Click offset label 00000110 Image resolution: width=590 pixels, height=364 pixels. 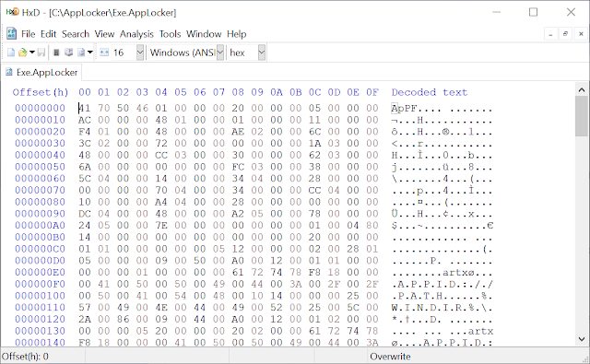(40, 308)
